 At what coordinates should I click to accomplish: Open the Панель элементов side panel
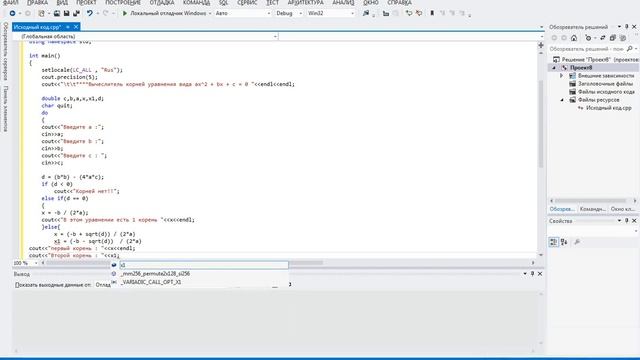(x=5, y=109)
